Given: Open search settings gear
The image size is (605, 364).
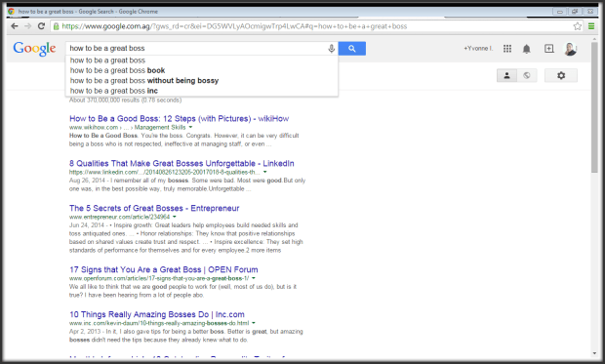Looking at the screenshot, I should [561, 76].
